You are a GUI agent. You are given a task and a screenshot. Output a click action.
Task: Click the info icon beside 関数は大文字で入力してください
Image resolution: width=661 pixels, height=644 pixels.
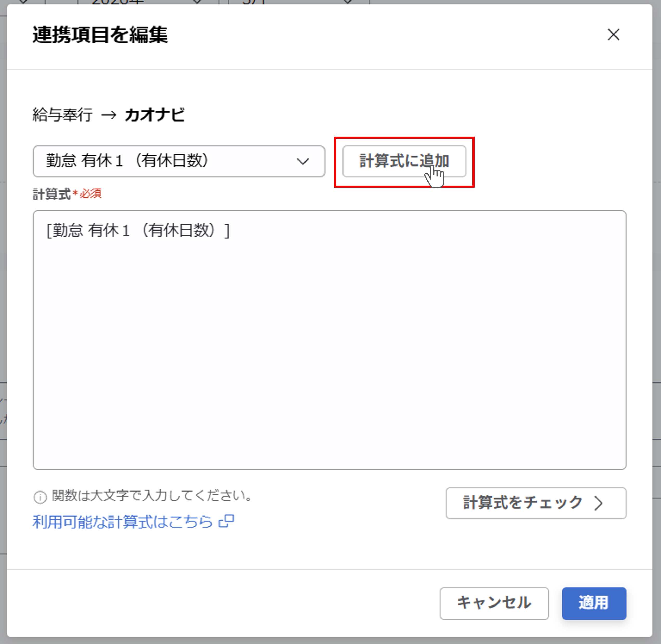coord(40,497)
